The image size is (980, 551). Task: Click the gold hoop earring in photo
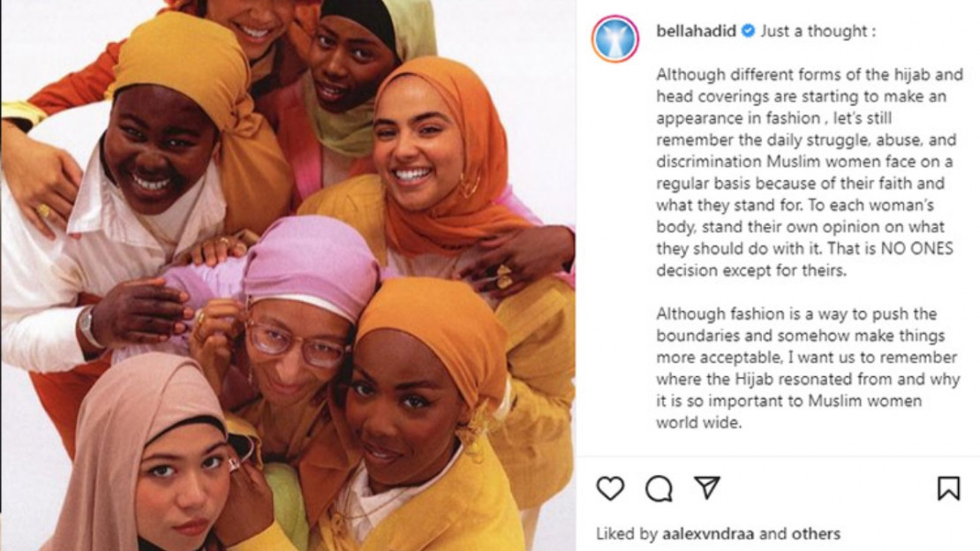[470, 185]
